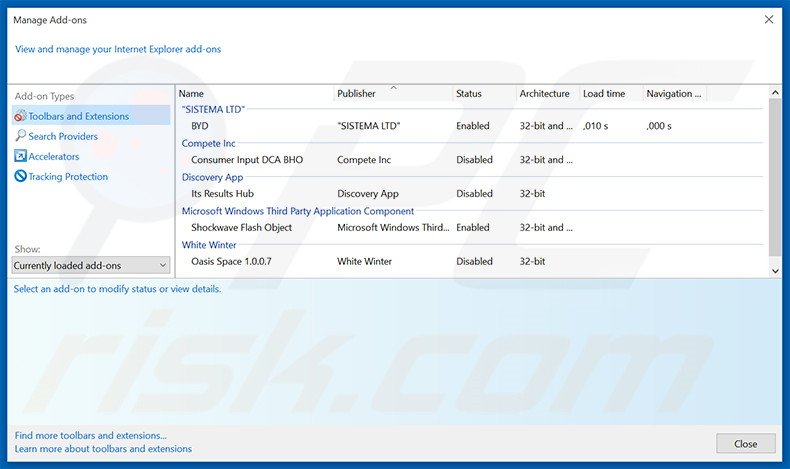The height and width of the screenshot is (469, 790).
Task: Open the Currently loaded add-ons dropdown
Action: pos(91,265)
